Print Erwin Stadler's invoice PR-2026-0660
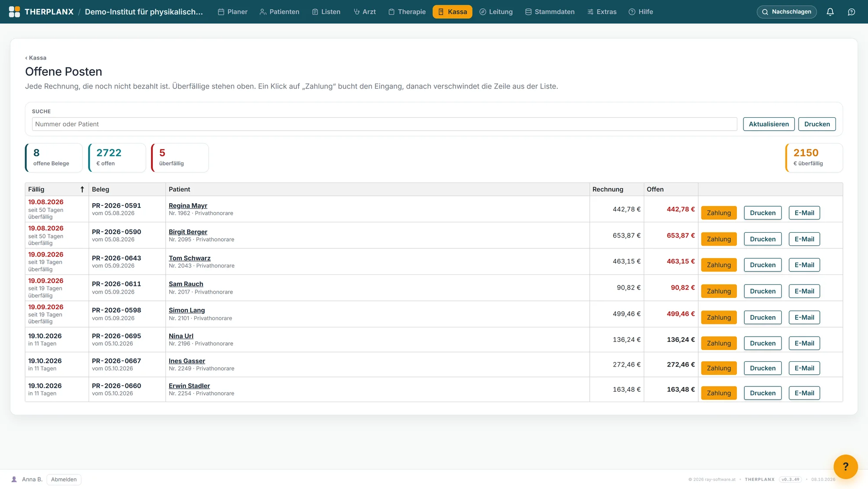The height and width of the screenshot is (489, 868). 763,393
